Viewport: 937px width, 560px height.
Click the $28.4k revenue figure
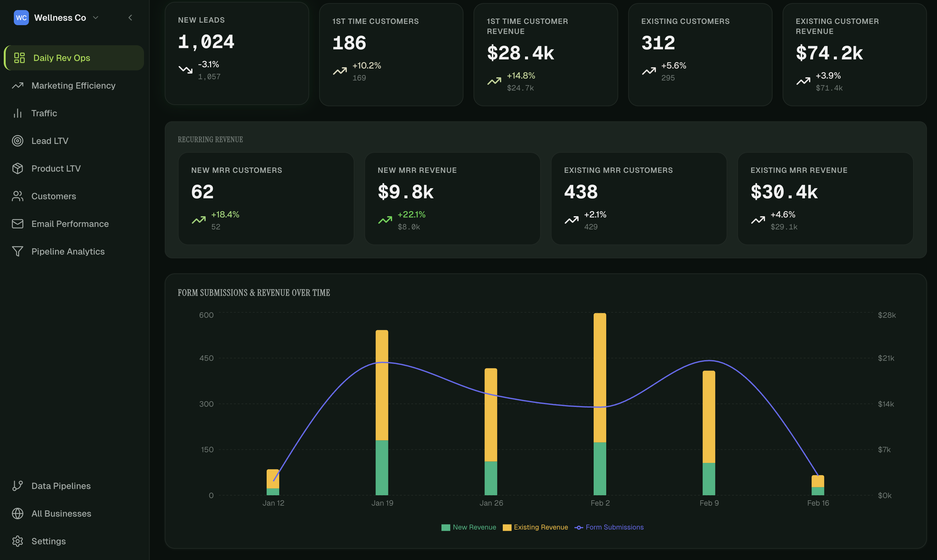click(520, 53)
